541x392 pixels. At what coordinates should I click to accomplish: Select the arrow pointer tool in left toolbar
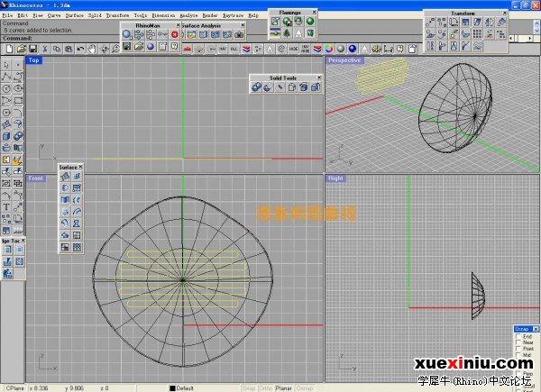tap(6, 65)
